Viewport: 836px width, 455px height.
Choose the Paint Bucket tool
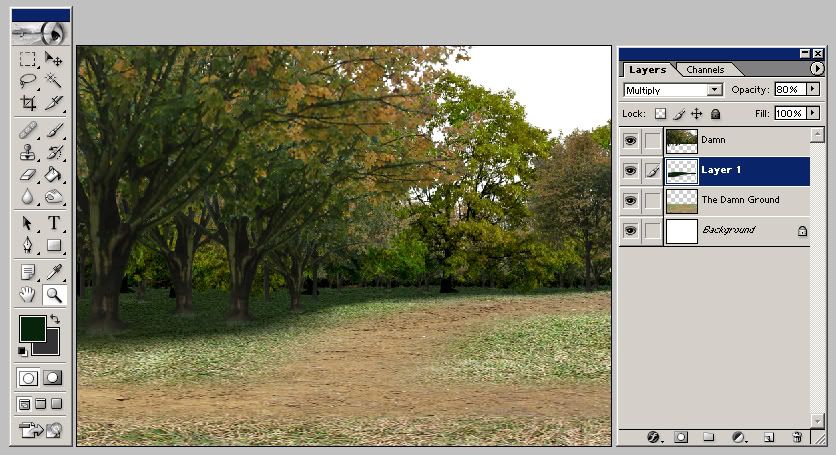pos(54,175)
